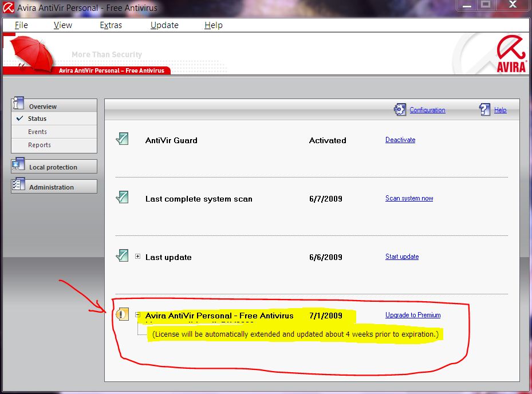Click the Help link in panel header
532x394 pixels.
tap(500, 110)
